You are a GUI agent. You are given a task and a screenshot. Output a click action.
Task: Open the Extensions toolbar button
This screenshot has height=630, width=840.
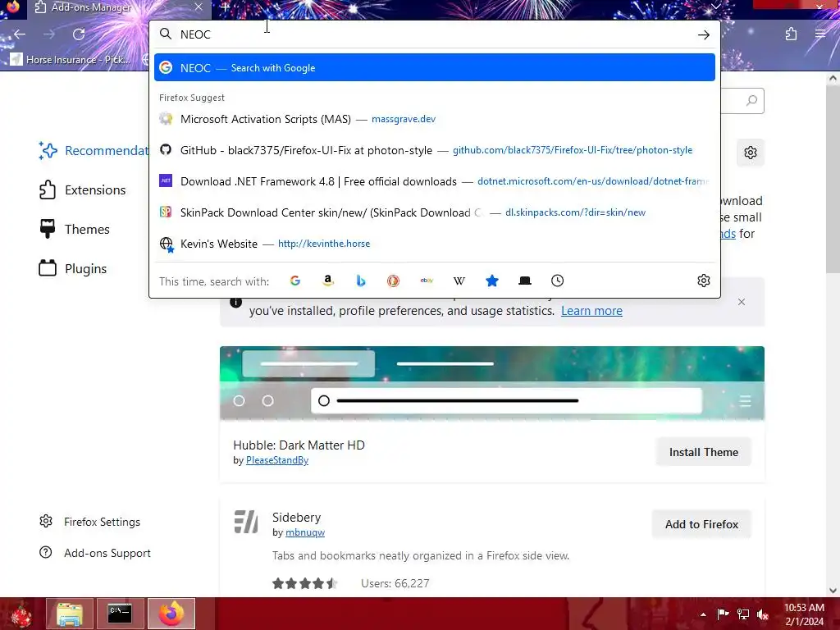[x=791, y=34]
